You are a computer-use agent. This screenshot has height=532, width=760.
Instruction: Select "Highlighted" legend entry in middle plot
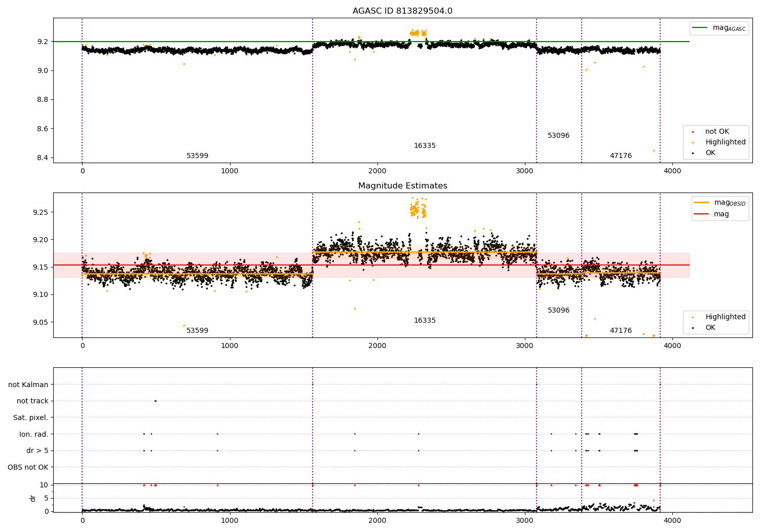pyautogui.click(x=726, y=317)
